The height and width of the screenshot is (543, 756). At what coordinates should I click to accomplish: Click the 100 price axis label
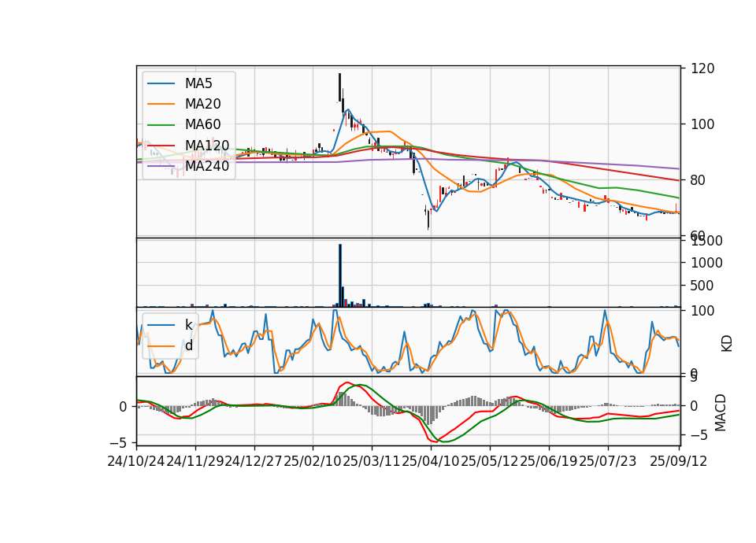pyautogui.click(x=702, y=124)
